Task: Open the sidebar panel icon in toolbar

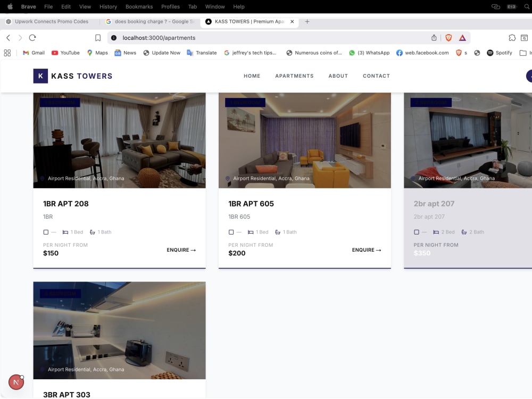Action: pos(524,38)
